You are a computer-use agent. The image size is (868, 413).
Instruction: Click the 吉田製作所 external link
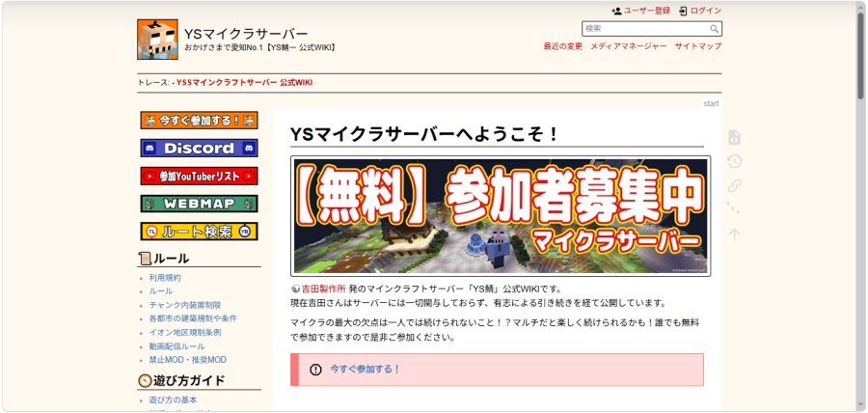coord(324,289)
